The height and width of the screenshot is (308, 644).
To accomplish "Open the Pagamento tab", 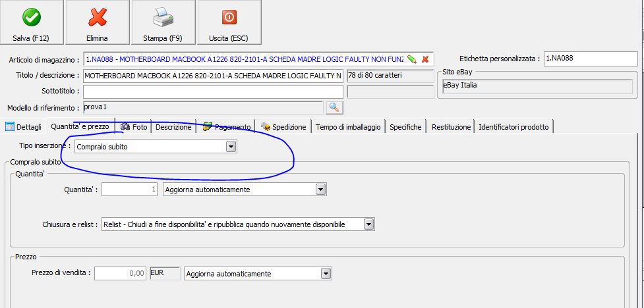I will pyautogui.click(x=226, y=127).
